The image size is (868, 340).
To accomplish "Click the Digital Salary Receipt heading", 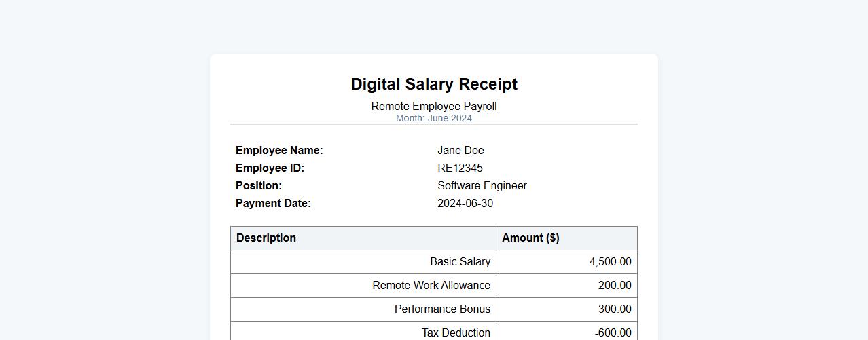I will click(x=434, y=84).
